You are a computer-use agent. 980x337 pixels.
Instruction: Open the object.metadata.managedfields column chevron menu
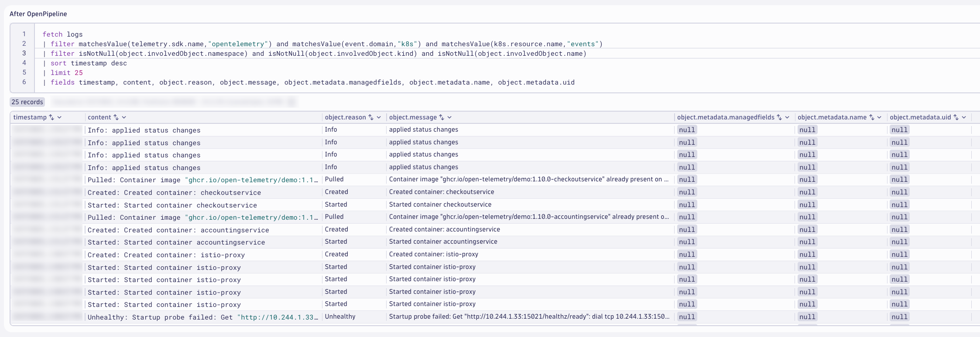tap(787, 117)
